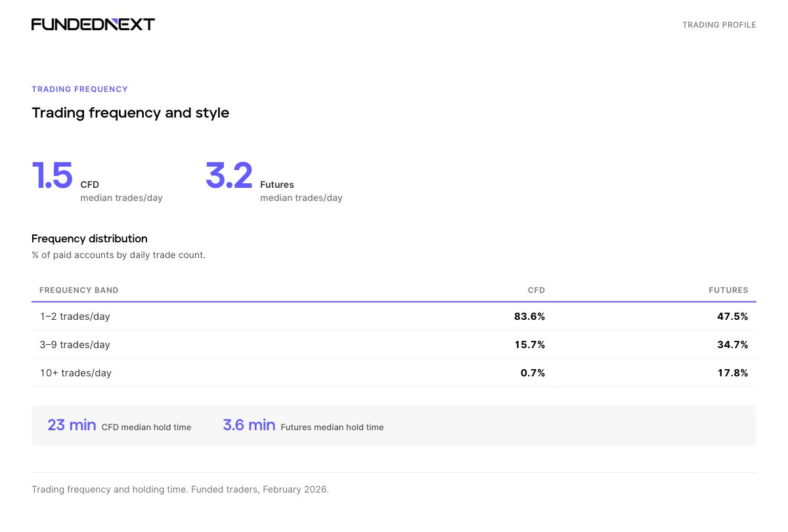
Task: Click the 3.6 min Futures hold time
Action: pyautogui.click(x=249, y=425)
